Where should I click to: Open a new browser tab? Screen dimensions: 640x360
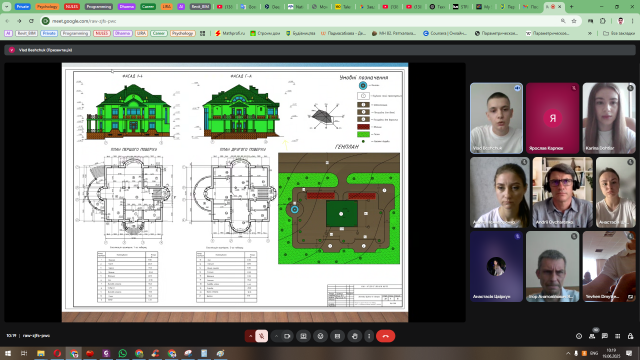point(571,7)
